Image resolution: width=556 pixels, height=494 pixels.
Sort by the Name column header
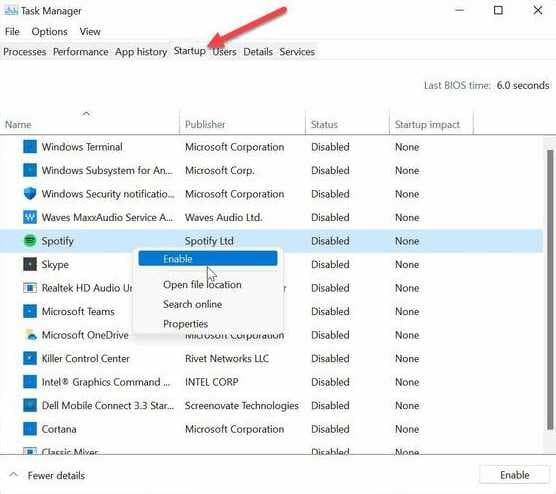pyautogui.click(x=90, y=124)
